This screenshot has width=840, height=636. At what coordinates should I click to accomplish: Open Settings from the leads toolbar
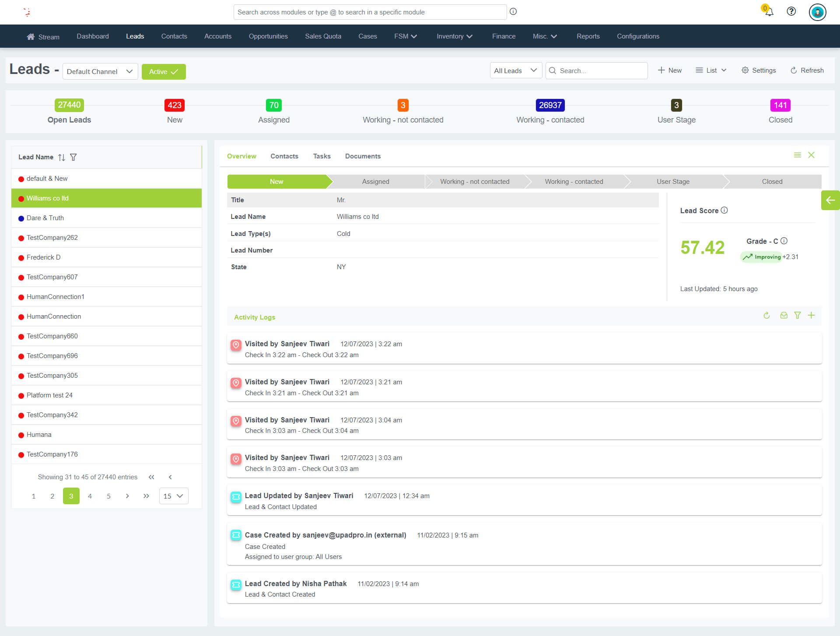[758, 70]
